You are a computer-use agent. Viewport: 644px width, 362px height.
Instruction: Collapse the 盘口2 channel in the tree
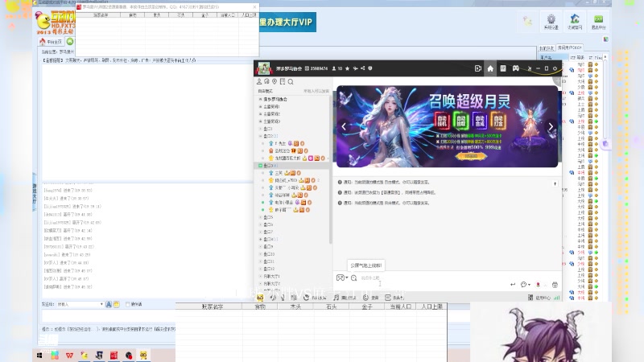[260, 136]
